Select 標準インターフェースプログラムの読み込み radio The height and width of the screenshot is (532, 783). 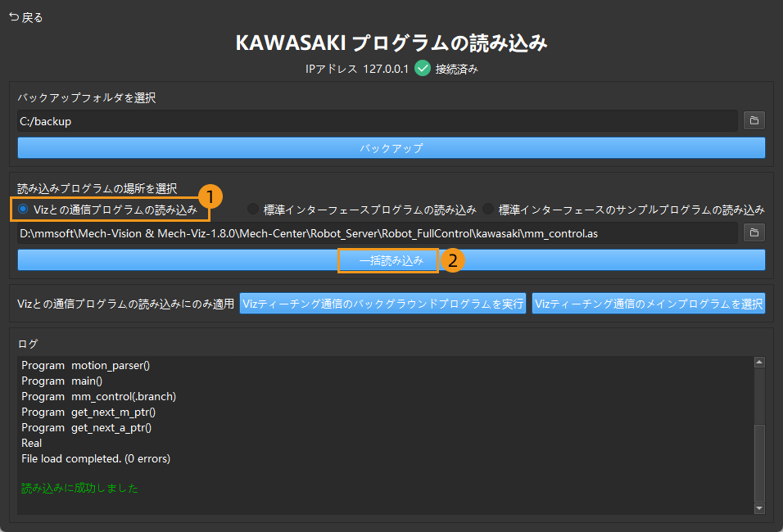click(x=253, y=209)
